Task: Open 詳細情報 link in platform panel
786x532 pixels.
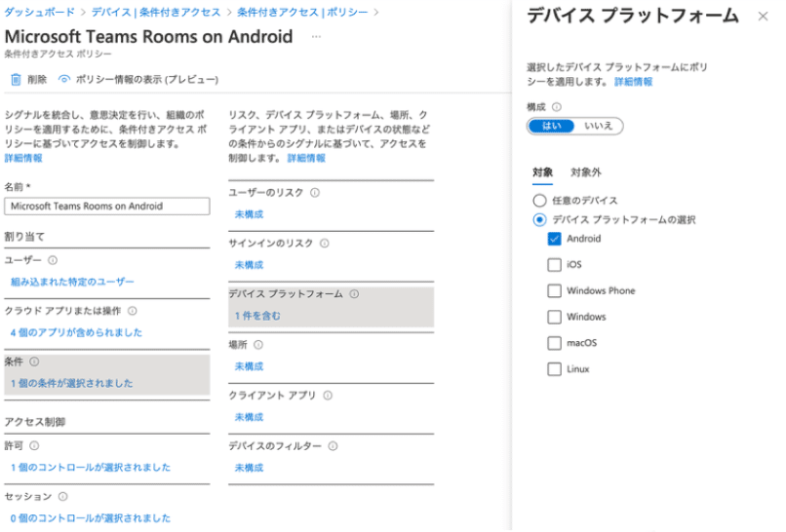Action: click(633, 82)
